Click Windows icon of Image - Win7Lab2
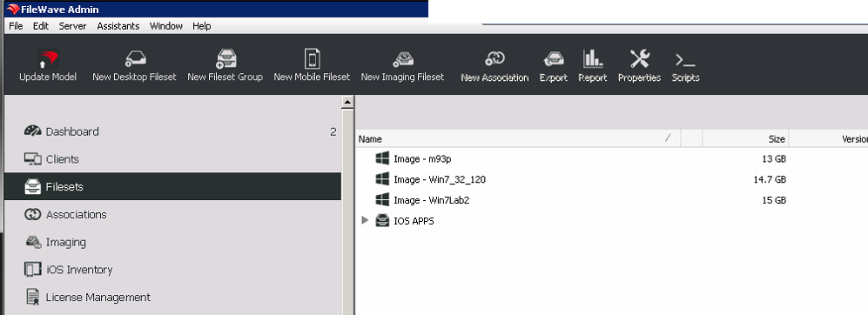 click(382, 199)
